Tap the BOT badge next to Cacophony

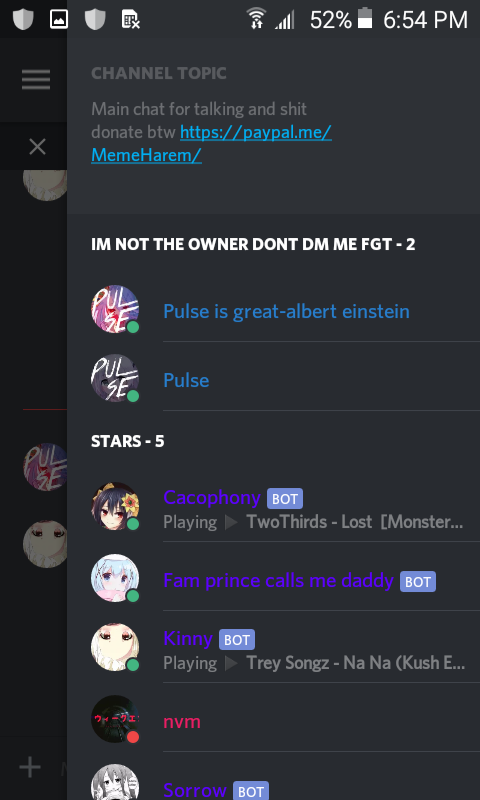pyautogui.click(x=285, y=498)
